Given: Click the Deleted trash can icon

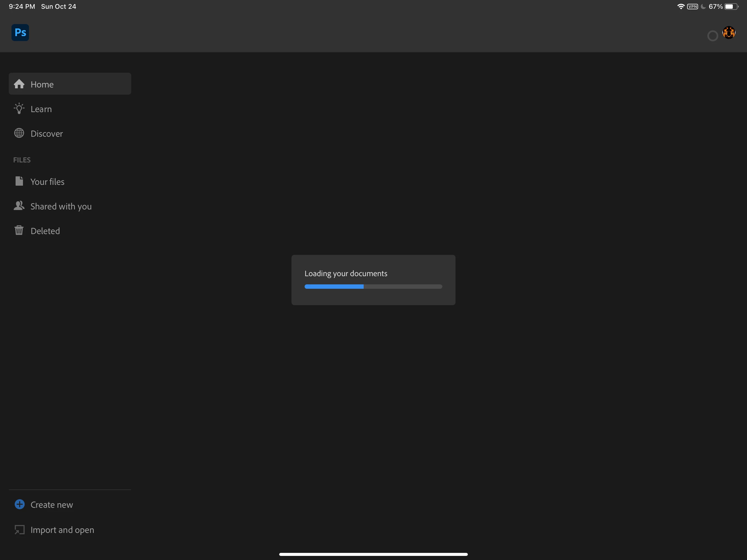Looking at the screenshot, I should tap(19, 230).
